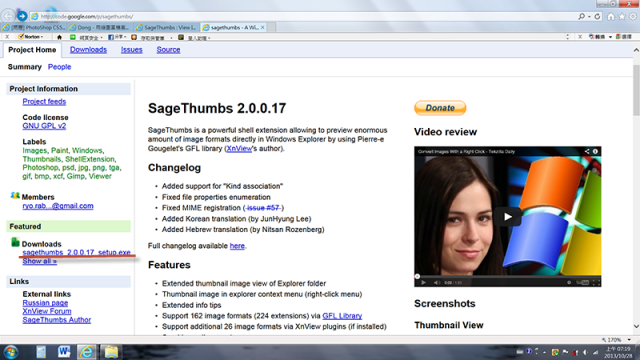Image resolution: width=640 pixels, height=360 pixels.
Task: Open the Windows Start button
Action: click(x=11, y=352)
